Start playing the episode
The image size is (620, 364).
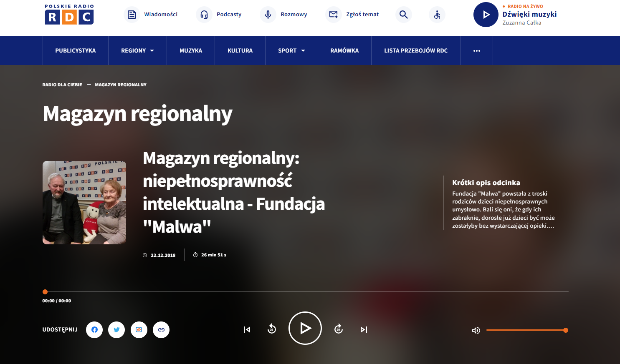pos(305,328)
